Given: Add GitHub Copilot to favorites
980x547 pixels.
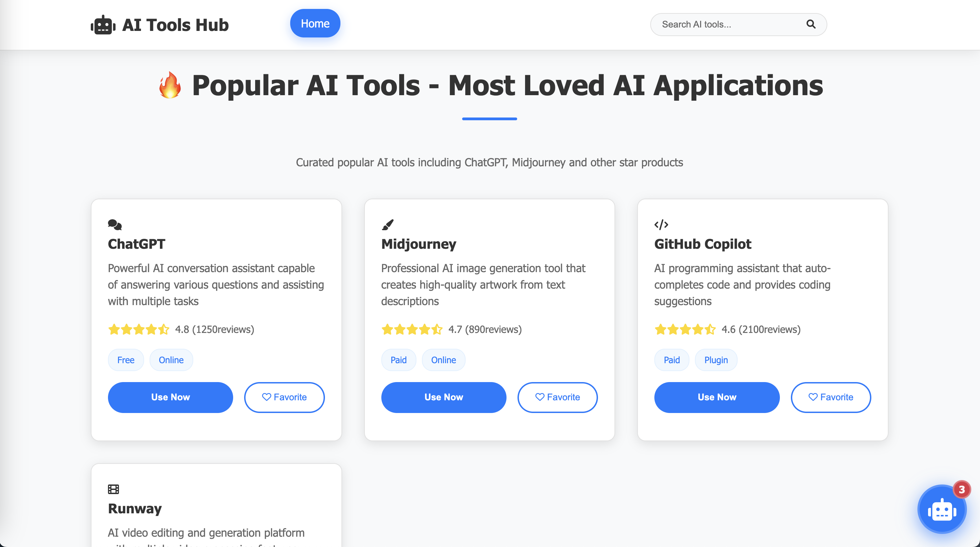Looking at the screenshot, I should pyautogui.click(x=830, y=397).
